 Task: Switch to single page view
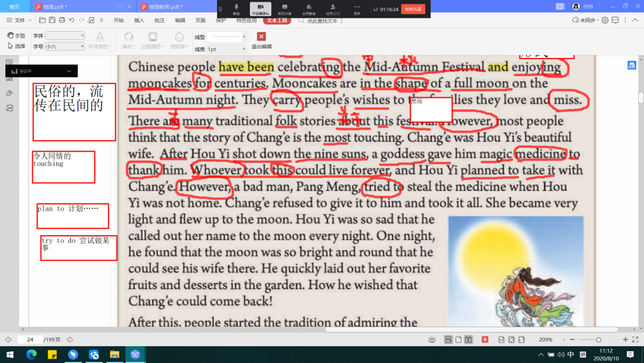[x=459, y=340]
